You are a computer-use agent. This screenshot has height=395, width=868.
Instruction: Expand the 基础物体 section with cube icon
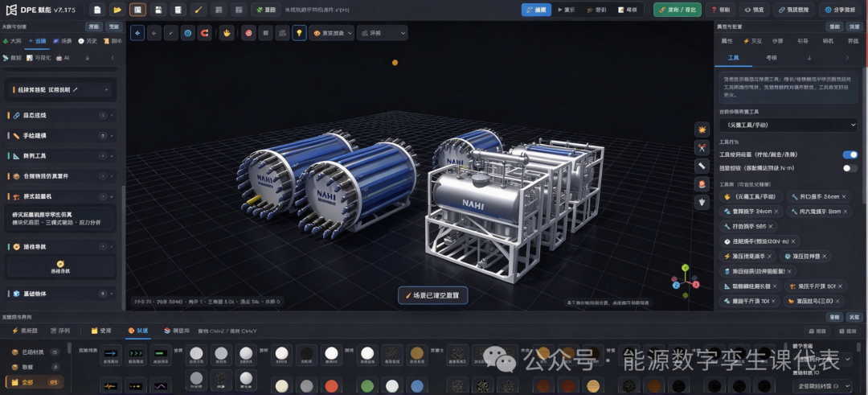pos(61,294)
